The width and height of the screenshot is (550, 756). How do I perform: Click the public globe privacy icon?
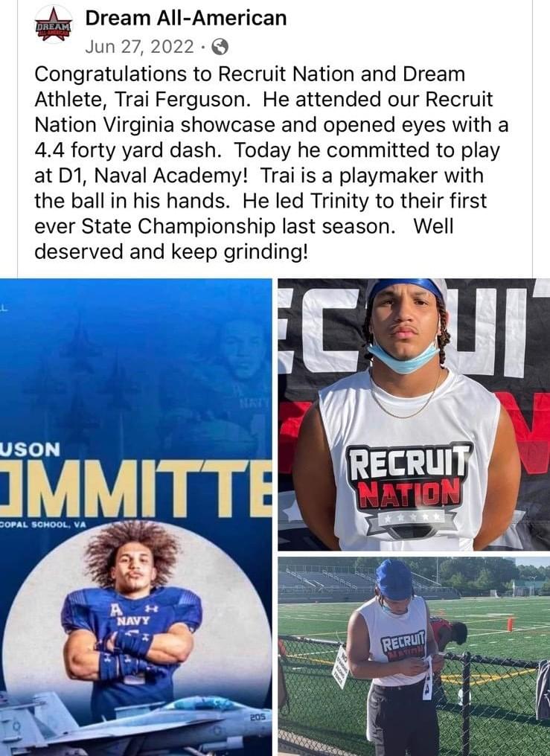[220, 47]
